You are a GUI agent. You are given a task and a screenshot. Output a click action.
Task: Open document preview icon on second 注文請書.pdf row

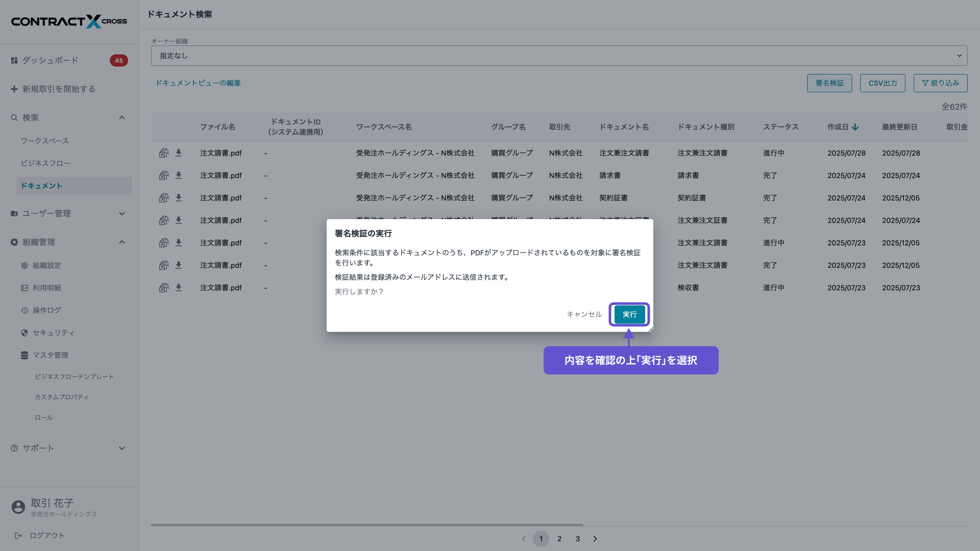(x=164, y=175)
